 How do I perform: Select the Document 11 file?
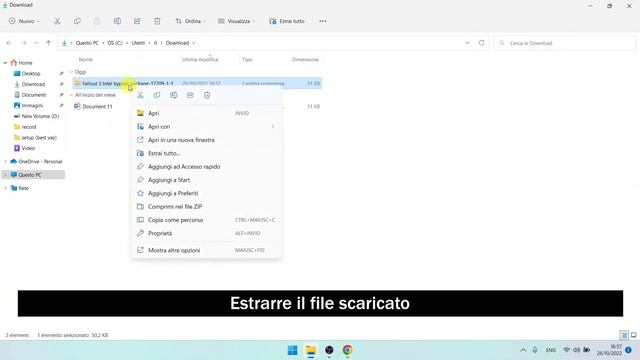pos(97,107)
